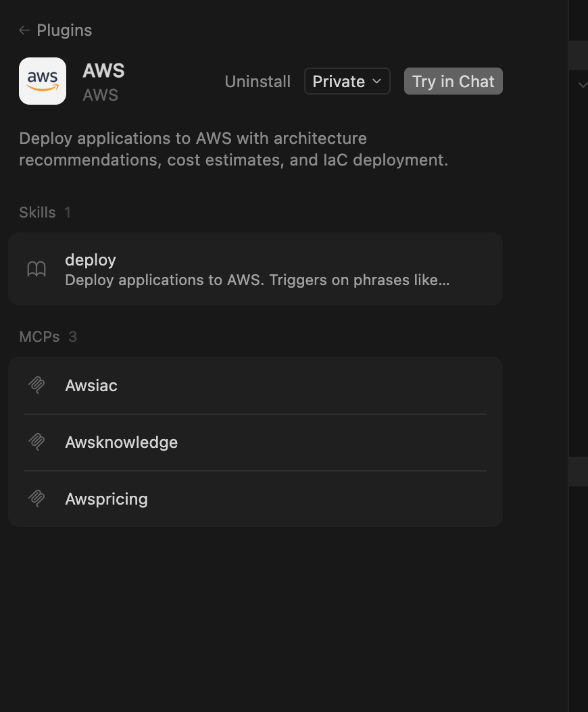The width and height of the screenshot is (588, 712).
Task: Click the MCP icon next to Awspricing
Action: 37,499
